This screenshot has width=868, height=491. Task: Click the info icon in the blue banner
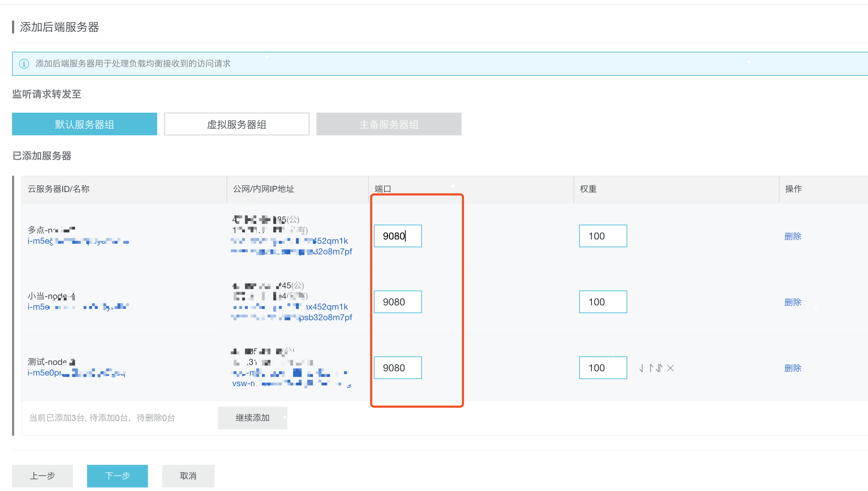[24, 64]
